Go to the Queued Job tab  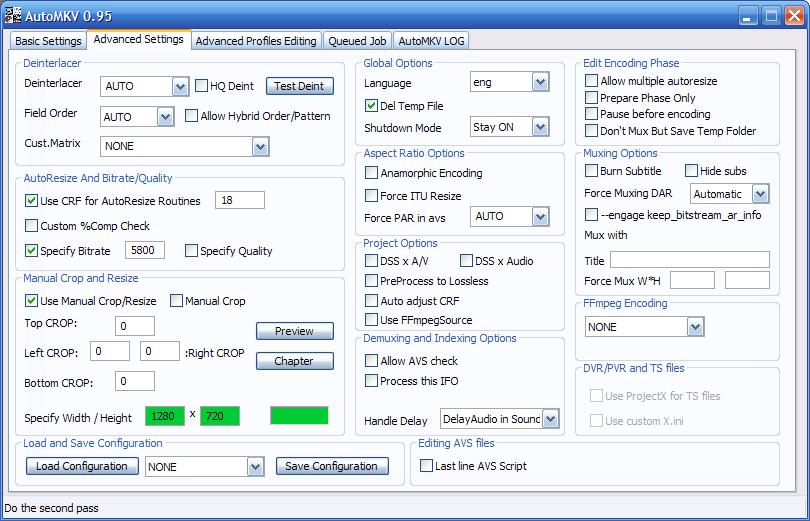[357, 41]
